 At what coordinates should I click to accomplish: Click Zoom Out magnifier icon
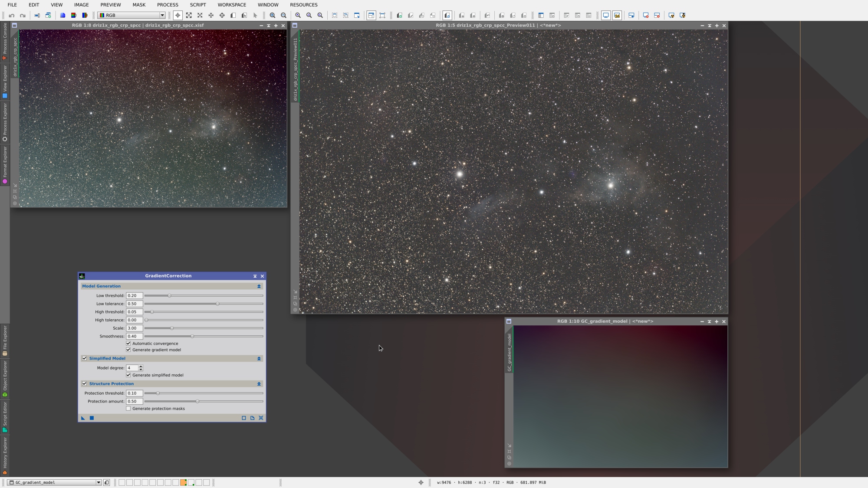click(284, 15)
